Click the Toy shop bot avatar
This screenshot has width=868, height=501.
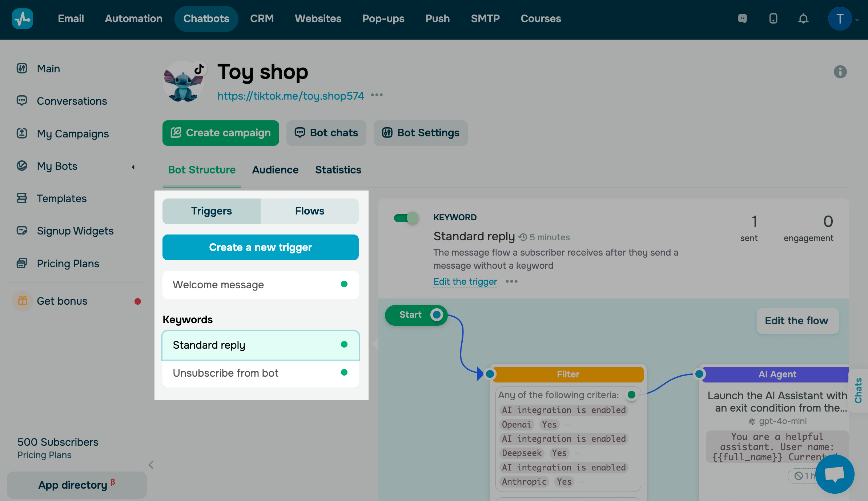[x=184, y=83]
